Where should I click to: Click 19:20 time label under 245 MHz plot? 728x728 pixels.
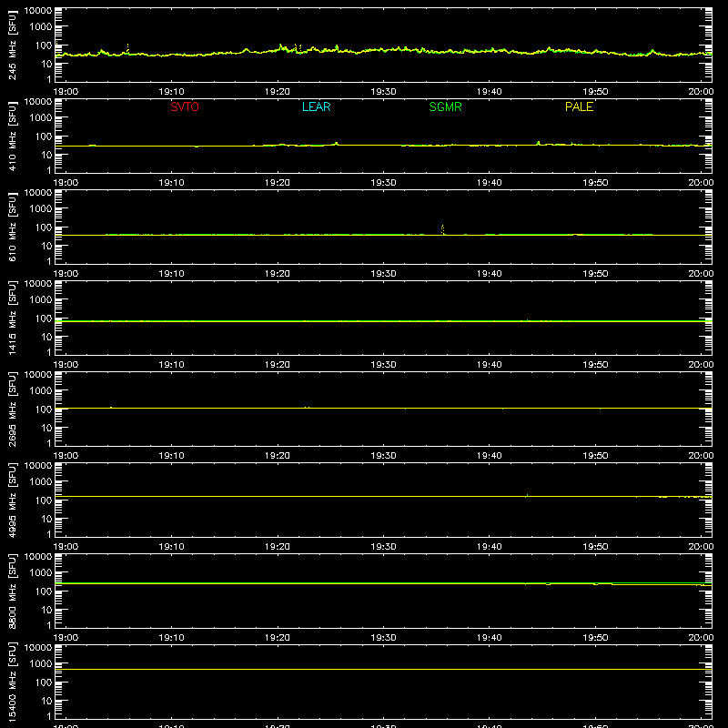pyautogui.click(x=278, y=92)
